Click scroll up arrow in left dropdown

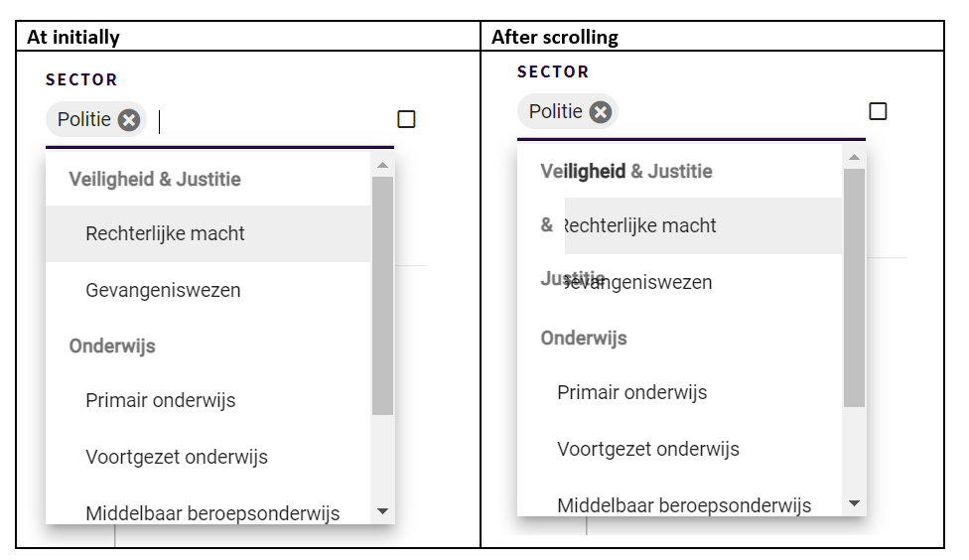(382, 165)
